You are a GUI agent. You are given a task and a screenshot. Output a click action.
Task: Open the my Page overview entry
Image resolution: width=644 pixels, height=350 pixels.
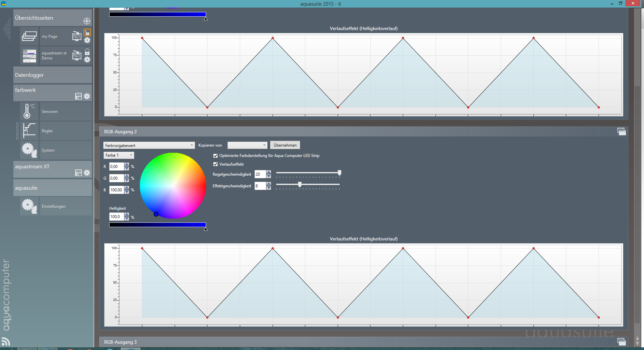[x=49, y=36]
